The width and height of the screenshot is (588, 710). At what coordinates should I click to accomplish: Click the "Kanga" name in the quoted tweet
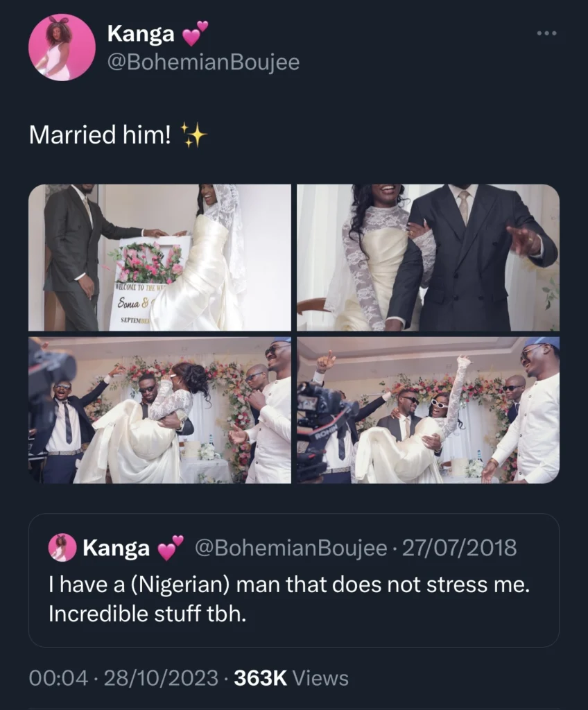pyautogui.click(x=116, y=548)
